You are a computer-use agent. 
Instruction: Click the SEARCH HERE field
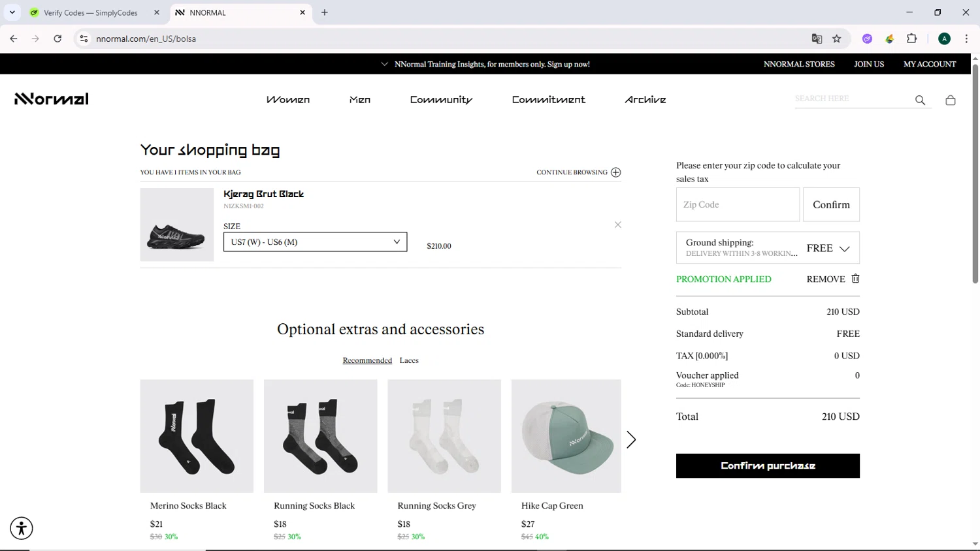coord(853,99)
